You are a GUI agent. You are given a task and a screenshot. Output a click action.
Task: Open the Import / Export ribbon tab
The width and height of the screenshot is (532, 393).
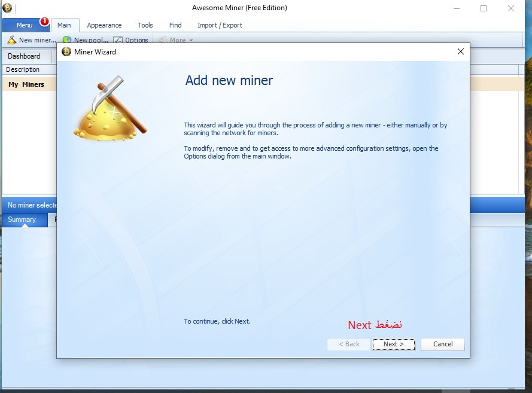(220, 25)
